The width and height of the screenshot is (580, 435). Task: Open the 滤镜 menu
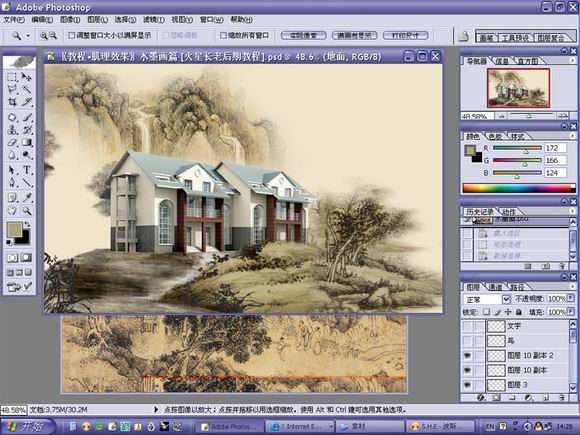point(154,20)
